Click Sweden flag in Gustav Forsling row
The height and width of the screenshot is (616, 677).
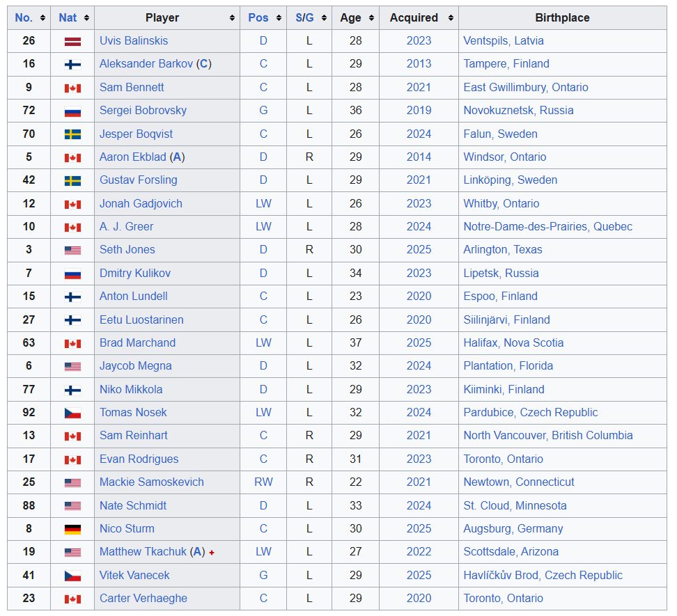coord(72,181)
